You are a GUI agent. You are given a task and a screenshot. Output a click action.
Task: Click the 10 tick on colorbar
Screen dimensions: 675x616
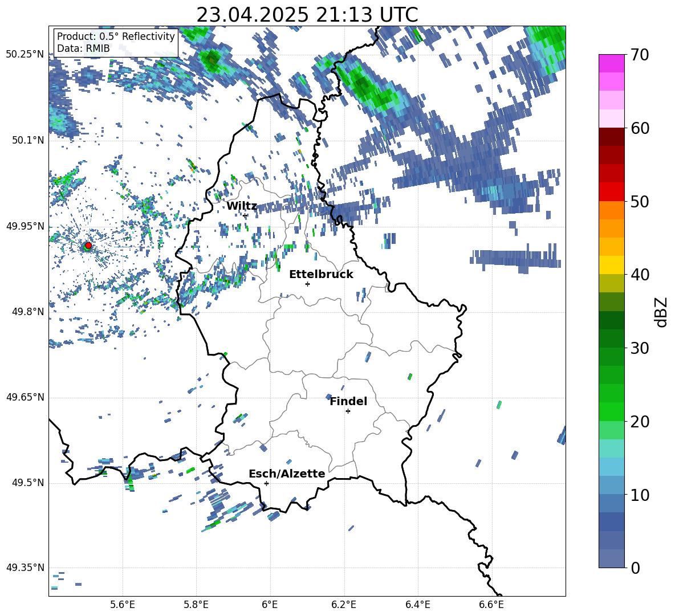pos(640,495)
